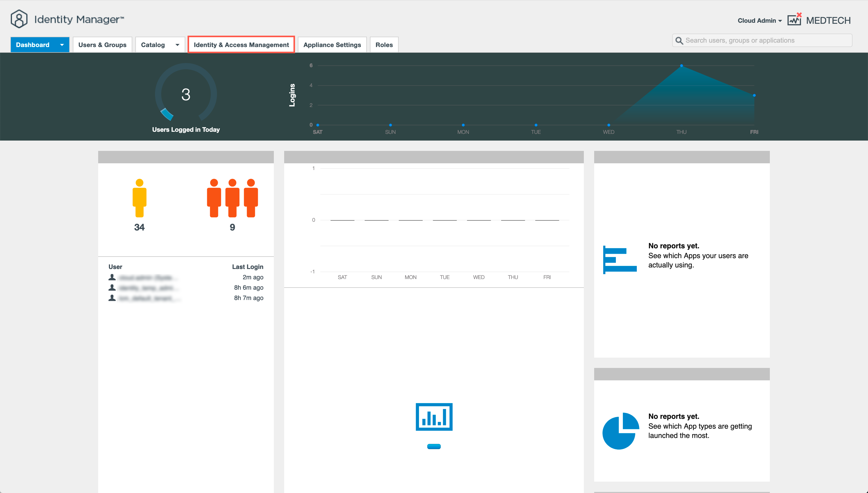Image resolution: width=868 pixels, height=493 pixels.
Task: Click the search magnifier icon
Action: pos(679,41)
